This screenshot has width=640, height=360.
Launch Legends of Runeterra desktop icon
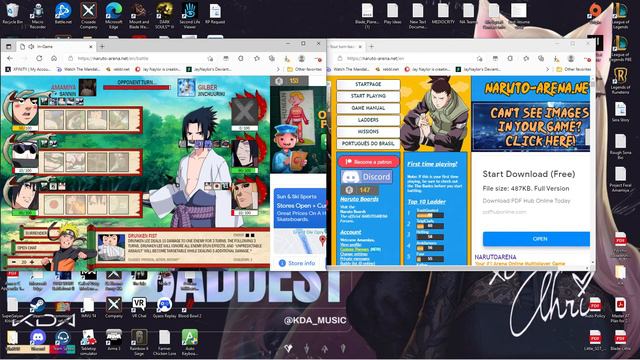(620, 81)
